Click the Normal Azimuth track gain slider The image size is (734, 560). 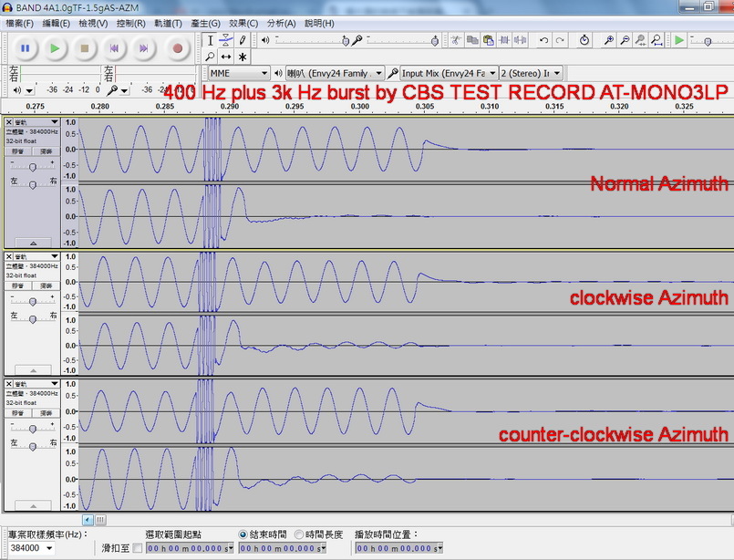pyautogui.click(x=32, y=166)
